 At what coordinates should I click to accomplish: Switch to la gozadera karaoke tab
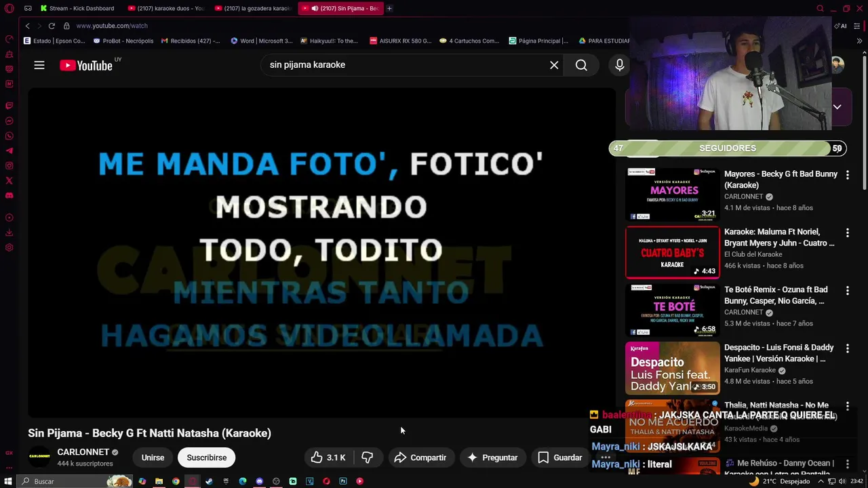(252, 8)
